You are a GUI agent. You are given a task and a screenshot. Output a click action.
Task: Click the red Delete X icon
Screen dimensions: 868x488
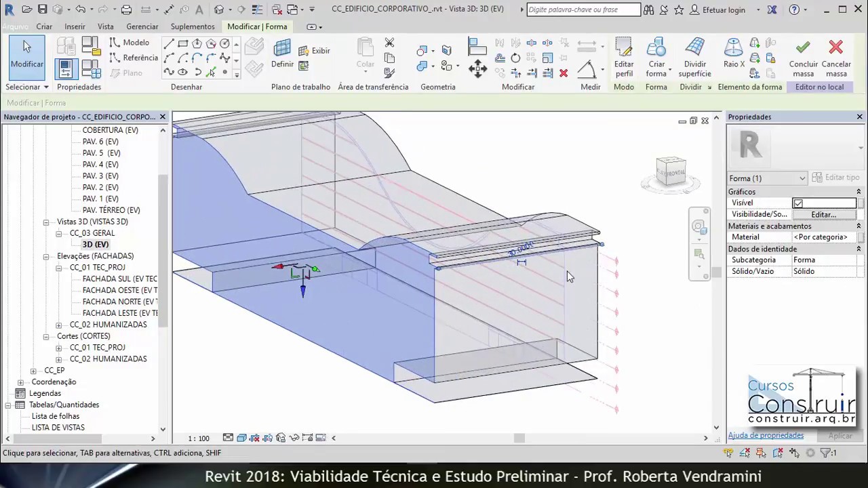point(564,73)
